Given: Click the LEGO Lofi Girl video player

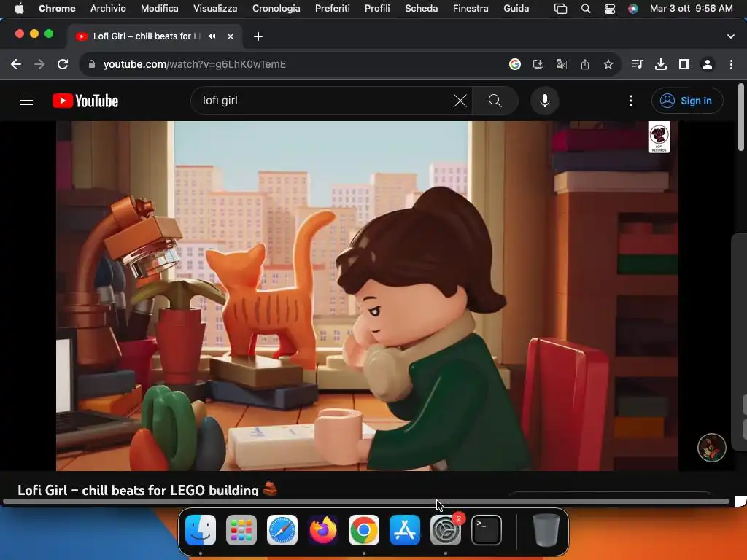Looking at the screenshot, I should tap(367, 296).
